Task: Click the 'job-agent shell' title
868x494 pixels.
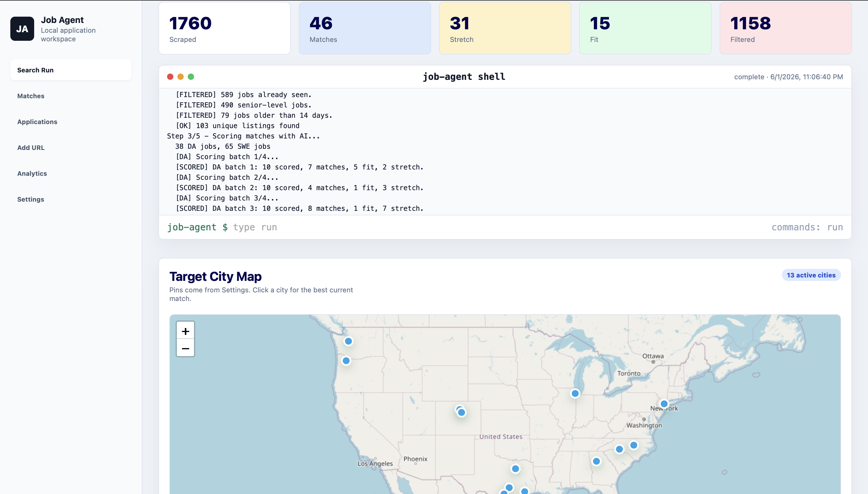Action: [464, 77]
